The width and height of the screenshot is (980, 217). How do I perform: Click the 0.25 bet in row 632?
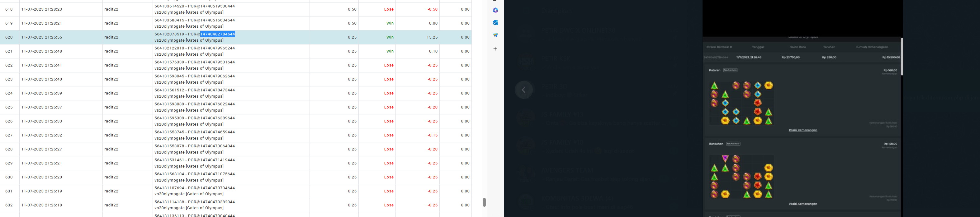(352, 205)
